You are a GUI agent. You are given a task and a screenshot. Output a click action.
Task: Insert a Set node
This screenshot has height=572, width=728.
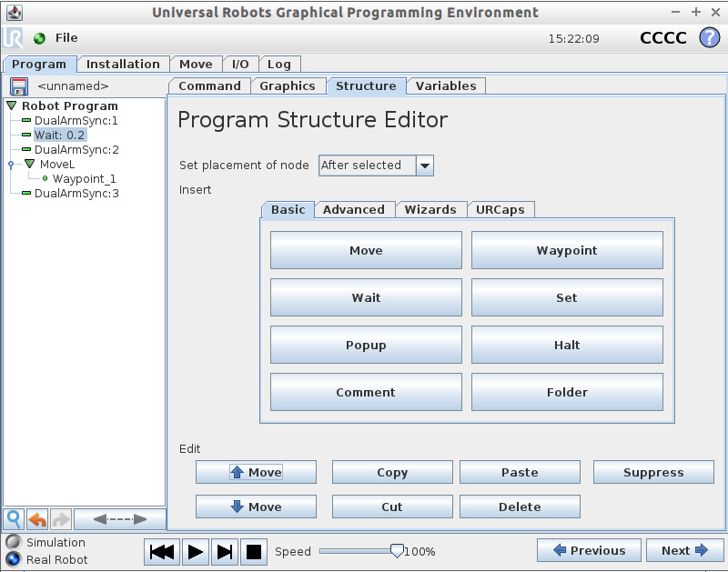click(567, 297)
